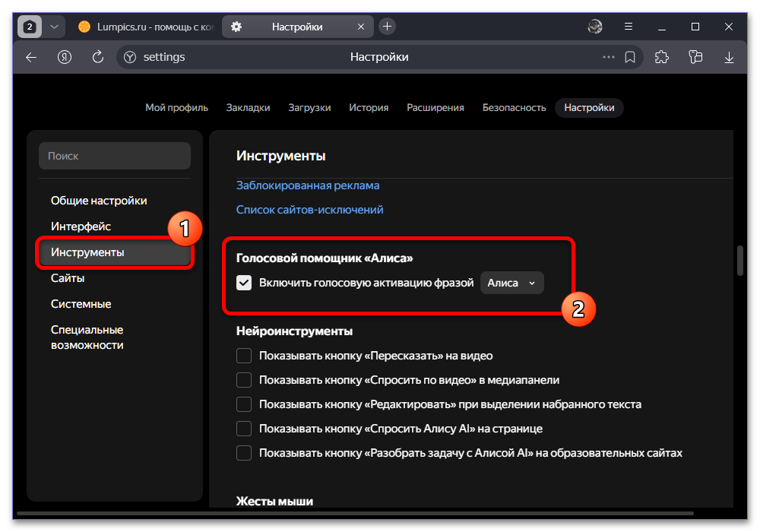
Task: Toggle voice activation phrase checkbox
Action: 244,283
